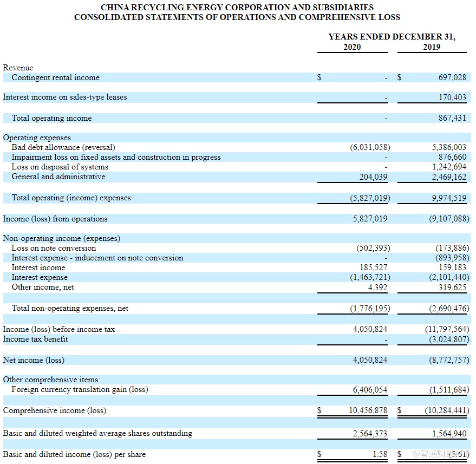Select comprehensive income 10,456,878

(368, 410)
